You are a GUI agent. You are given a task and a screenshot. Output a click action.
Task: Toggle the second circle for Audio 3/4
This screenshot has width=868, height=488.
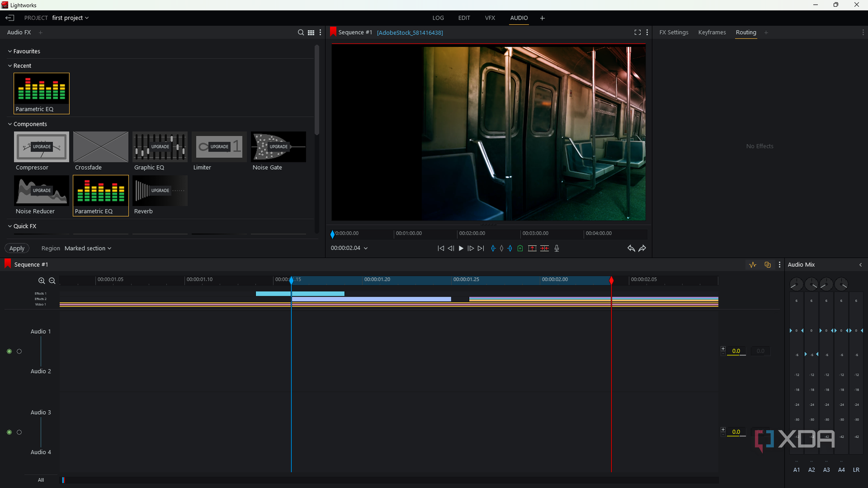[19, 432]
